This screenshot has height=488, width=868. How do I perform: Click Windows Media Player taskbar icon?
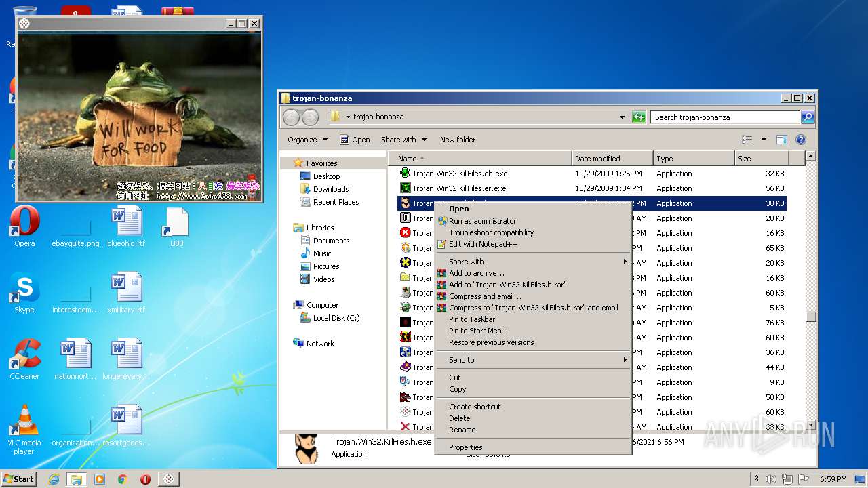click(100, 479)
